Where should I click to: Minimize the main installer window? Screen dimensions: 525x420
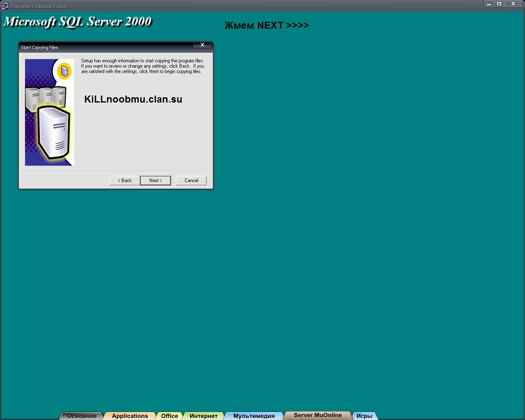tap(488, 4)
